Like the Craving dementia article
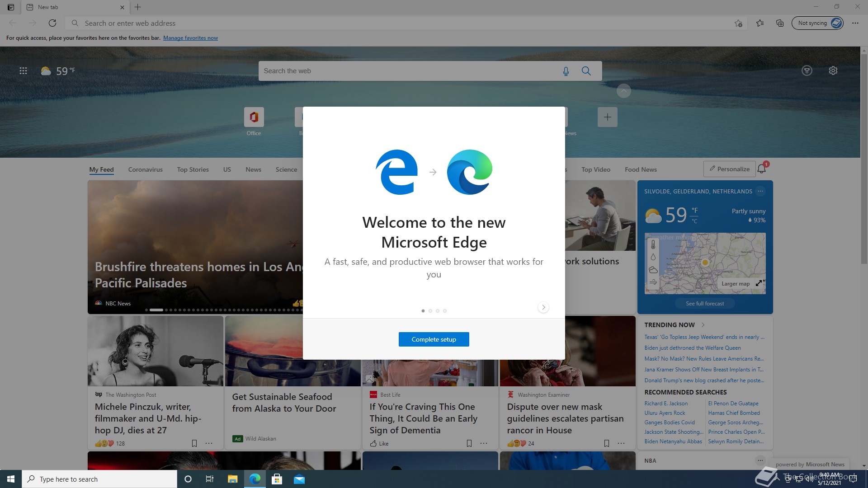This screenshot has width=868, height=488. [379, 444]
